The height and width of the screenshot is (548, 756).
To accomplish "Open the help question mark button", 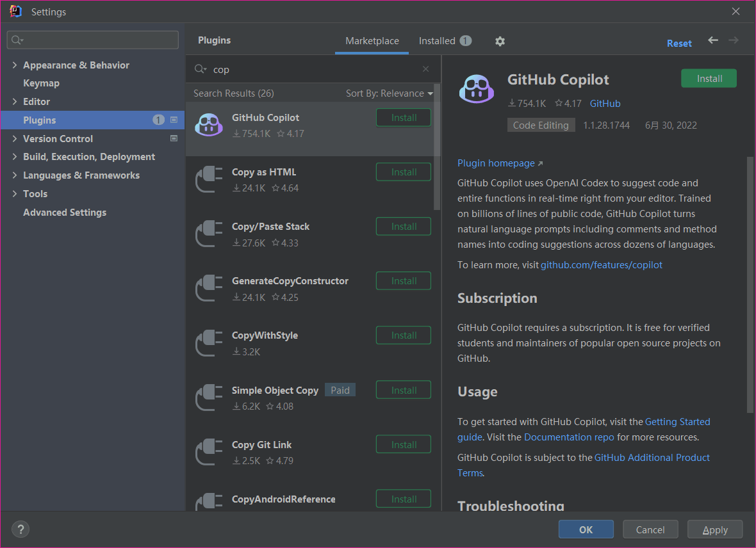I will coord(21,529).
